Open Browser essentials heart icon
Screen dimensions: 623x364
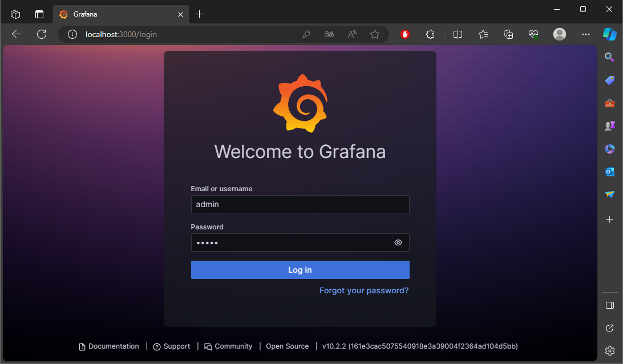click(x=533, y=34)
